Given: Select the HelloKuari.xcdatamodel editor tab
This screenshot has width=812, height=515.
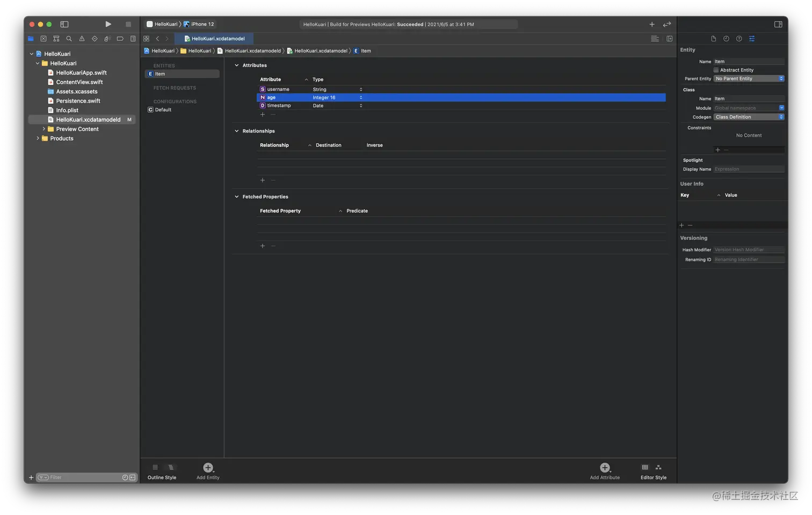Looking at the screenshot, I should 214,38.
